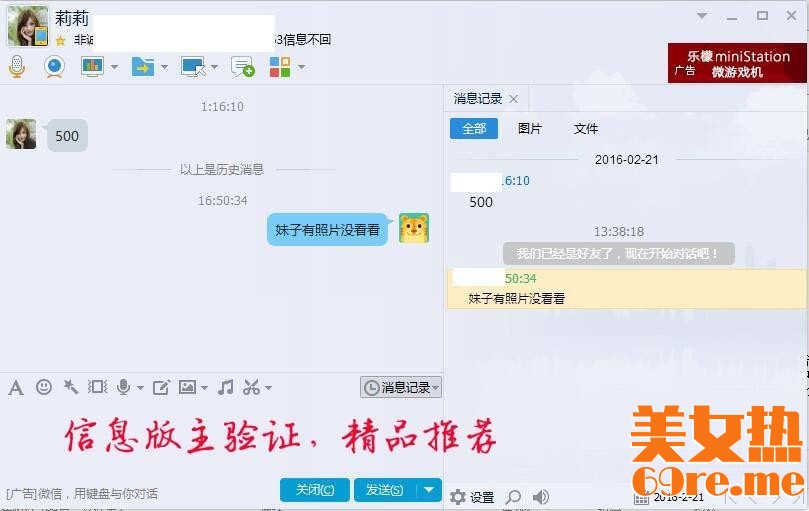Image resolution: width=809 pixels, height=511 pixels.
Task: Open the calendar date picker 2016-2-21
Action: tap(642, 497)
